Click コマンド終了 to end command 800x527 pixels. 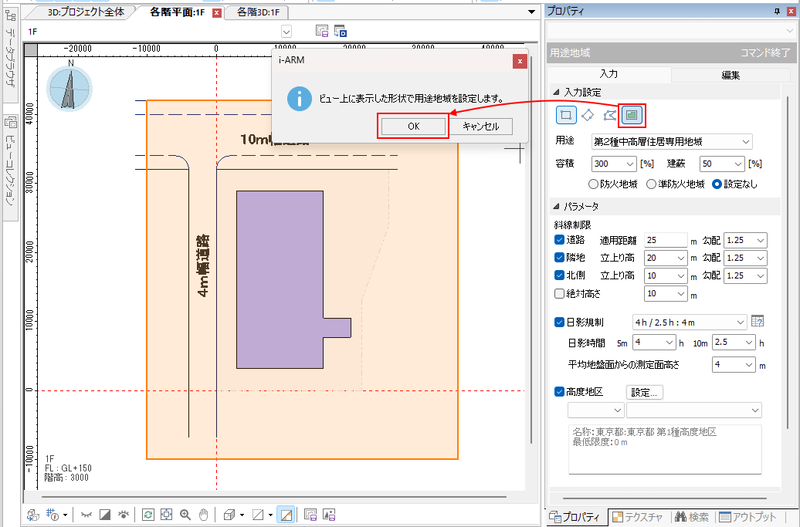tap(765, 53)
